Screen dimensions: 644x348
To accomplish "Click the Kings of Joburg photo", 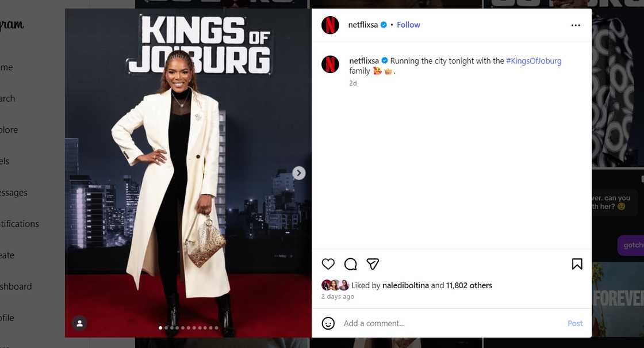I will point(188,173).
